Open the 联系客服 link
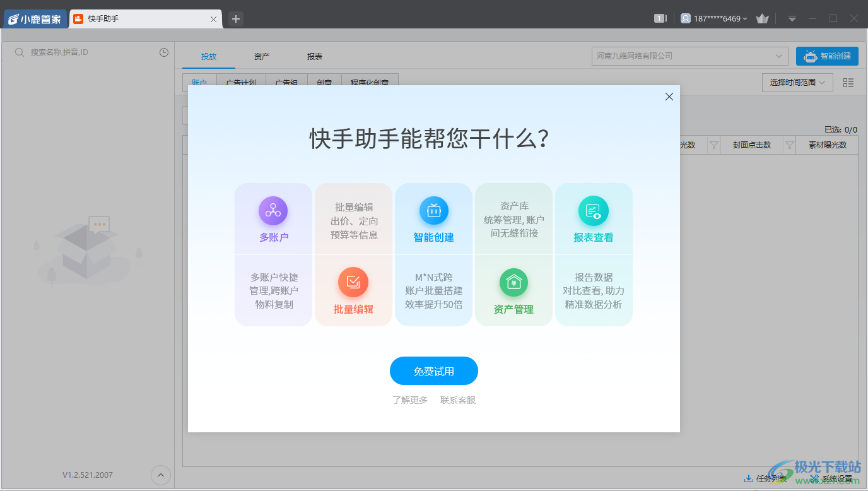Image resolution: width=868 pixels, height=491 pixels. 458,400
